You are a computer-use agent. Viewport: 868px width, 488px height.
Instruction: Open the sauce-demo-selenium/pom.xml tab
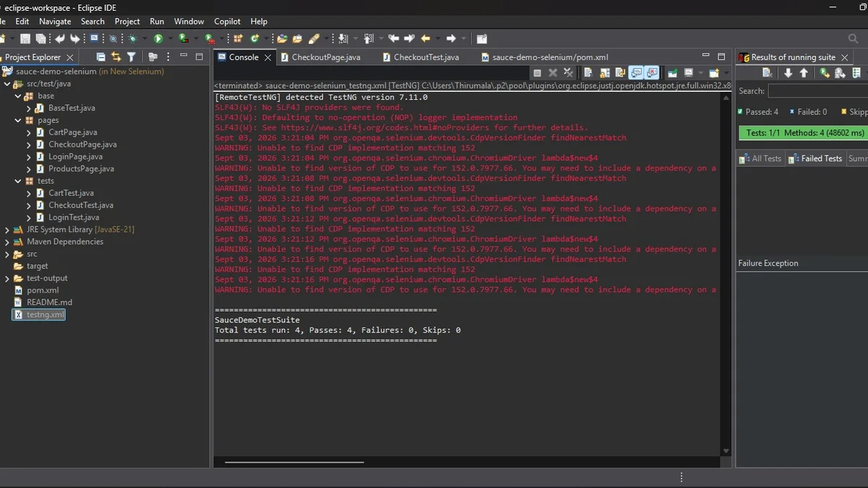click(x=544, y=57)
